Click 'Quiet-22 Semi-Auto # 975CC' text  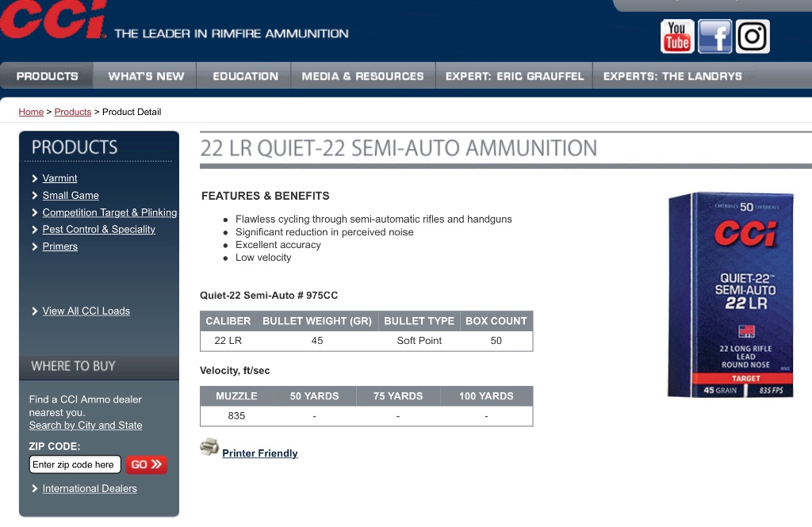tap(269, 296)
